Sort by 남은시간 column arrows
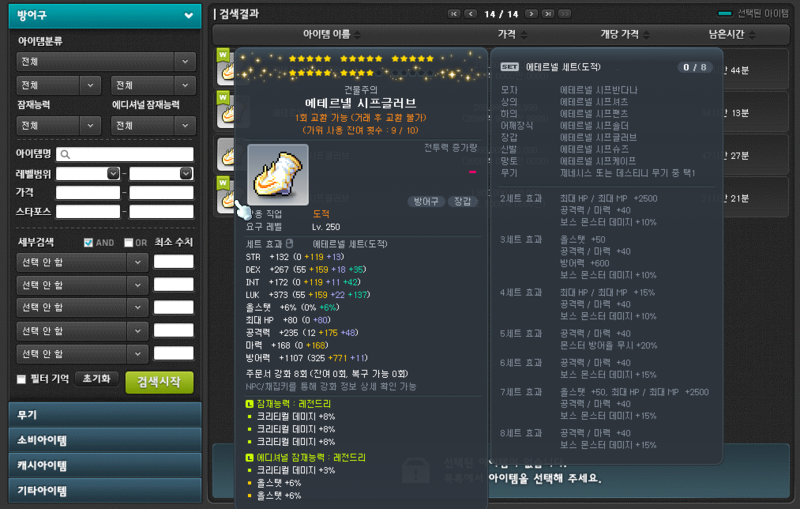Viewport: 800px width, 509px height. (752, 35)
